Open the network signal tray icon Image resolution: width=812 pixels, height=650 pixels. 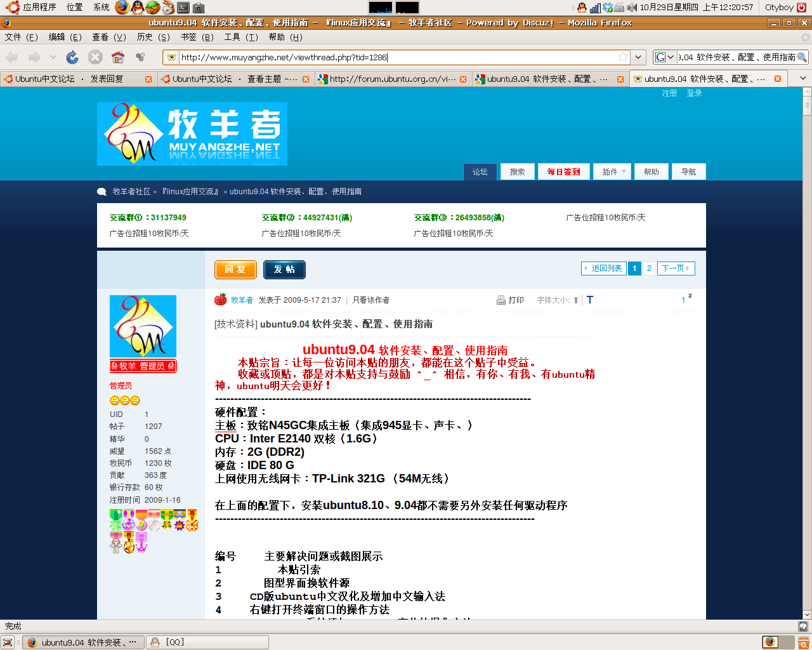(595, 8)
